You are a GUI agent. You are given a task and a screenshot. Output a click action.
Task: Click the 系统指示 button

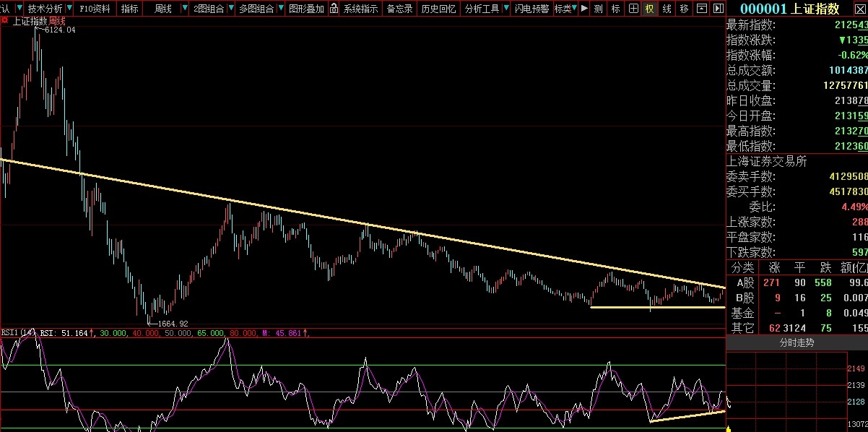[360, 9]
